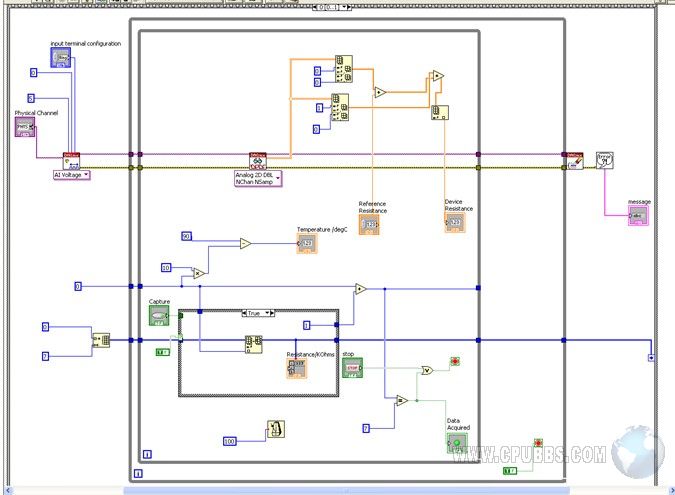
Task: Click the DAQmx Read VI with glasses icon
Action: 258,161
